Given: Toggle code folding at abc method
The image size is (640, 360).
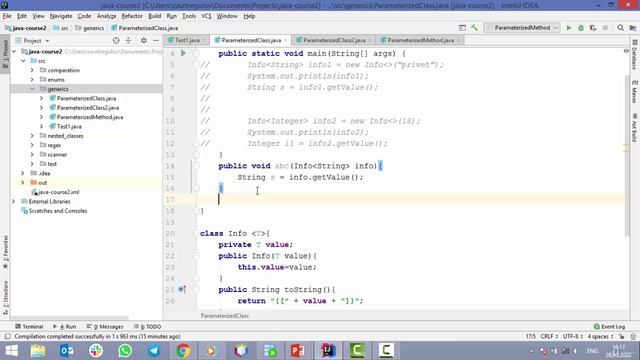Looking at the screenshot, I should (196, 166).
